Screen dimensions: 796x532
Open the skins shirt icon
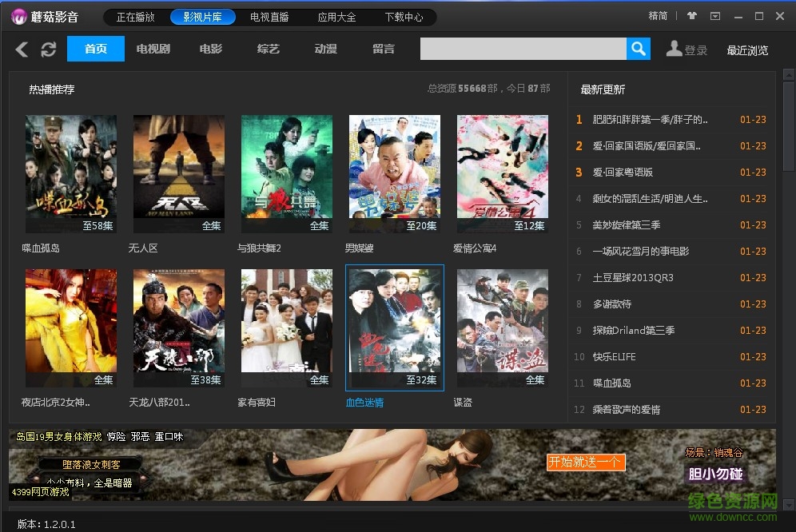(x=692, y=15)
